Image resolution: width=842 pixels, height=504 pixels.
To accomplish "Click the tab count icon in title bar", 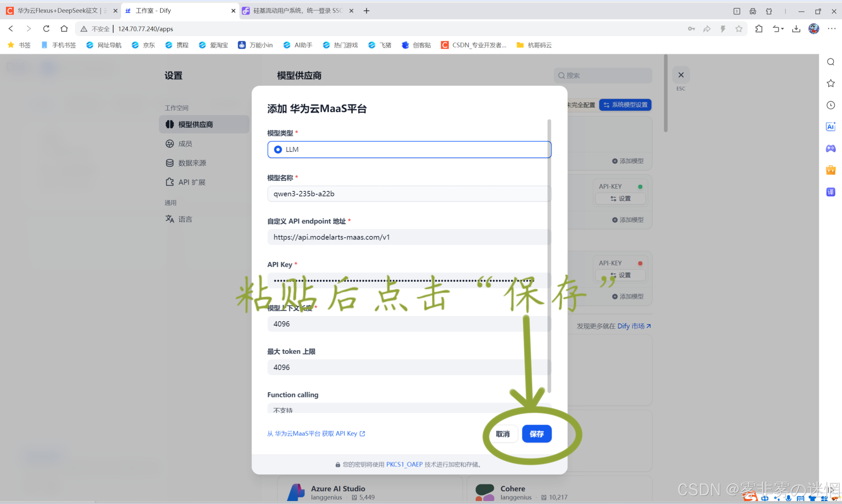I will point(737,11).
